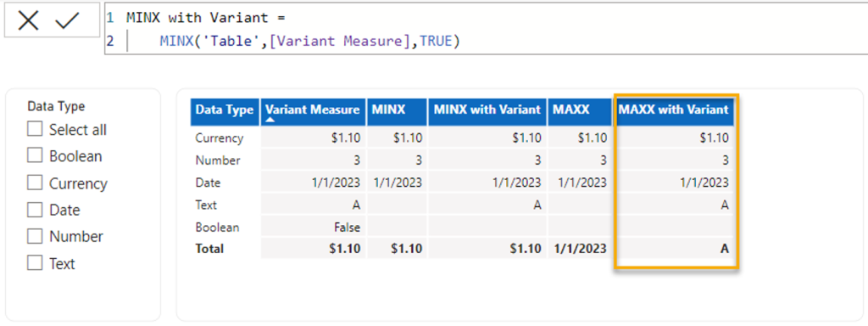This screenshot has width=868, height=326.
Task: Click the sort arrow on Variant Measure header
Action: click(270, 120)
